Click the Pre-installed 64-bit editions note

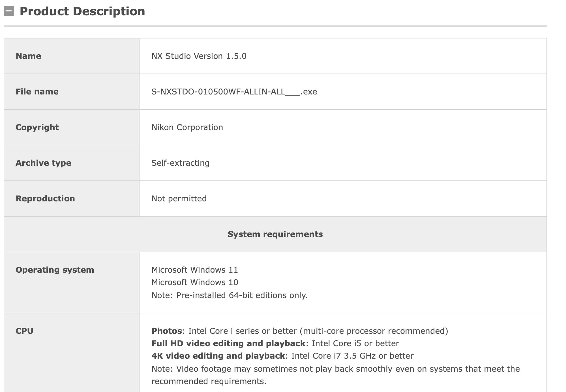pyautogui.click(x=229, y=295)
